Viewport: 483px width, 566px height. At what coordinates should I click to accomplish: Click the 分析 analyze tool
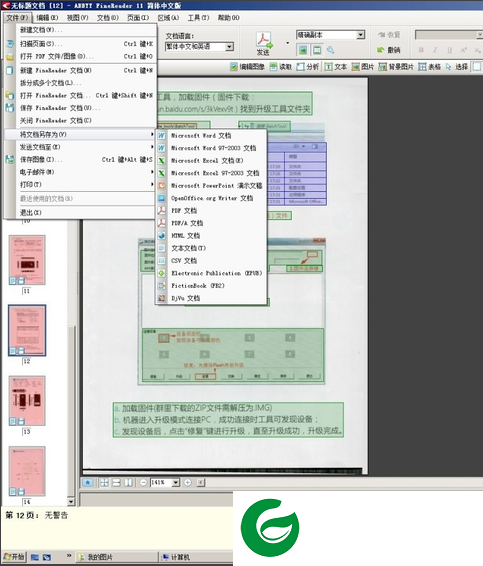308,67
